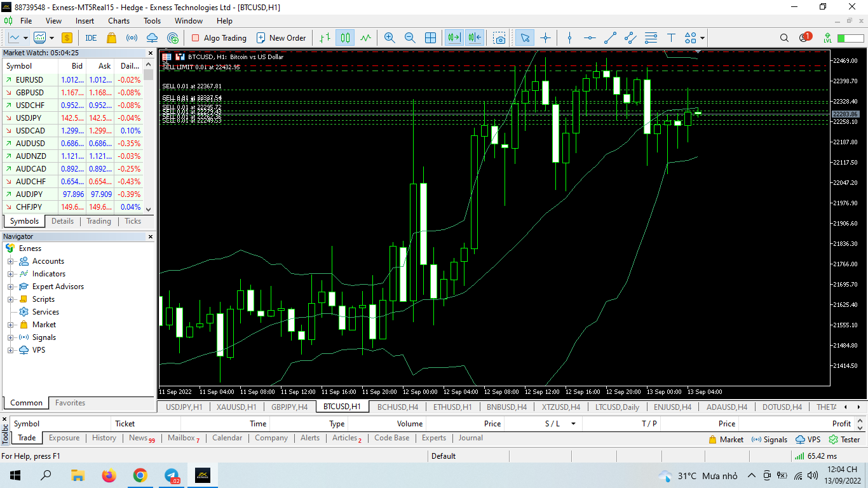
Task: Open the Market Watch dollar icon
Action: (x=67, y=37)
